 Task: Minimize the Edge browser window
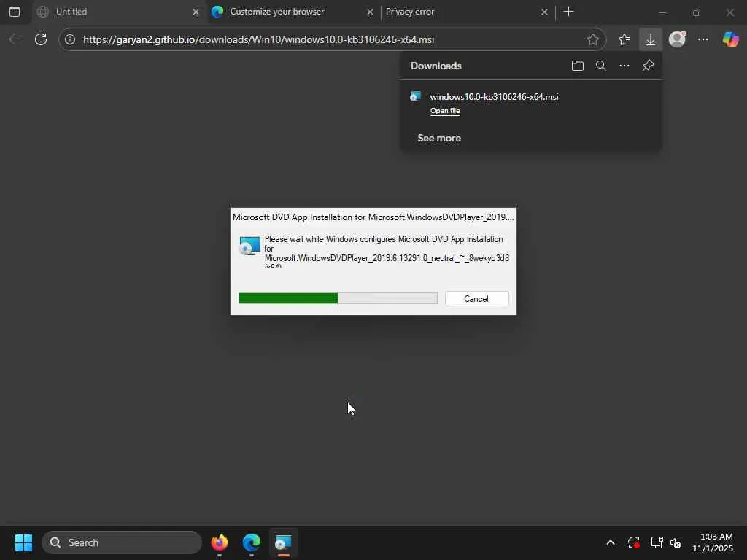pyautogui.click(x=662, y=12)
